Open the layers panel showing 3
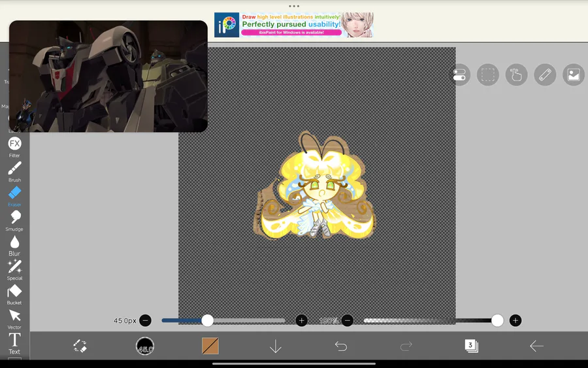The image size is (588, 368). tap(471, 346)
